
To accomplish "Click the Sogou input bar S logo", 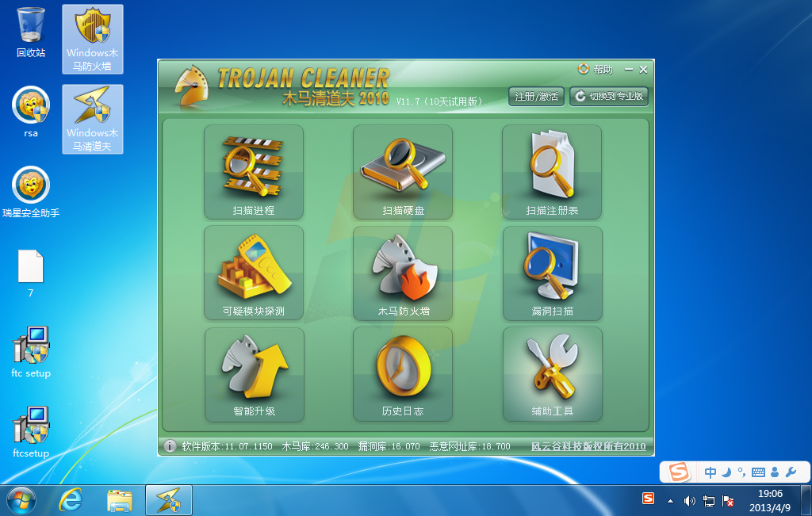I will 679,472.
